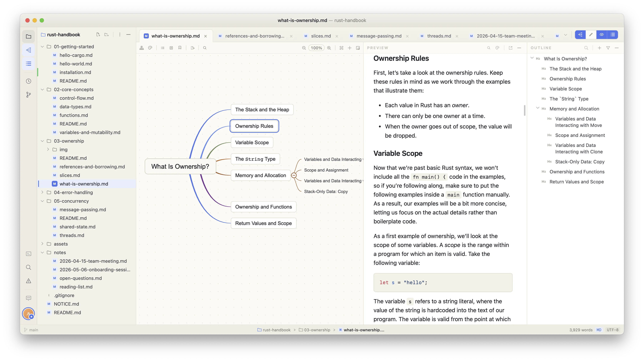Collapse the rust-handbook explorer panel
The image size is (644, 361).
tap(128, 34)
